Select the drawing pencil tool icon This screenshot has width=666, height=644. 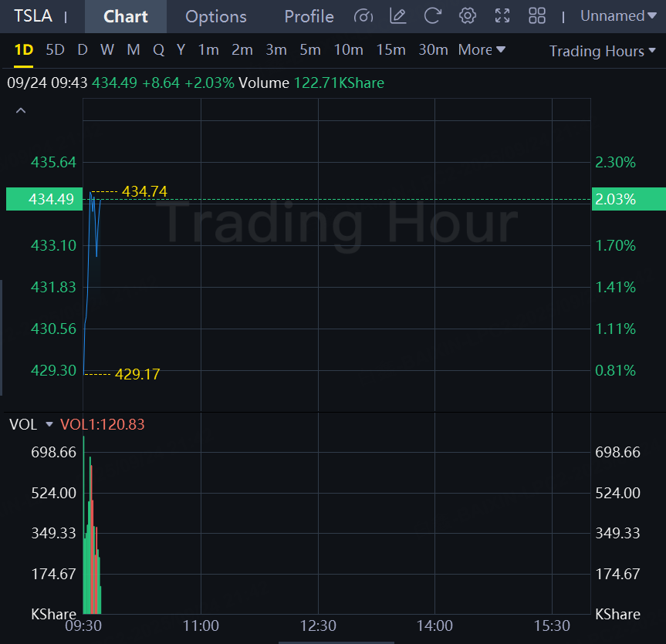398,16
